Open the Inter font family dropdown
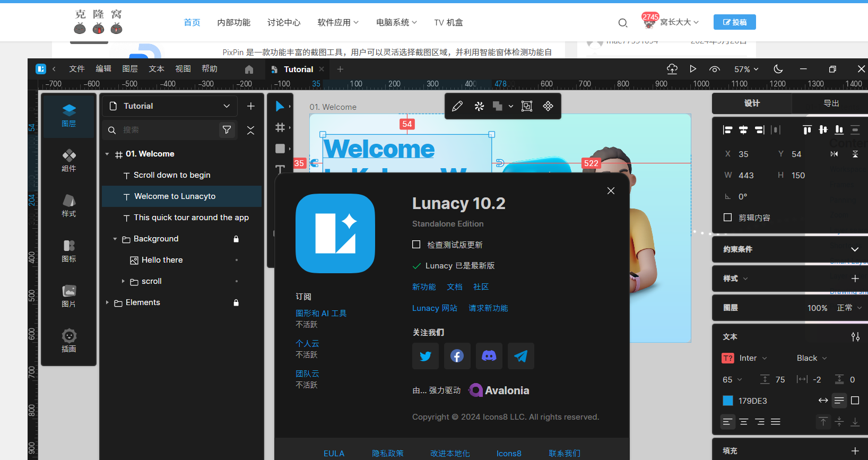This screenshot has height=460, width=868. click(753, 358)
